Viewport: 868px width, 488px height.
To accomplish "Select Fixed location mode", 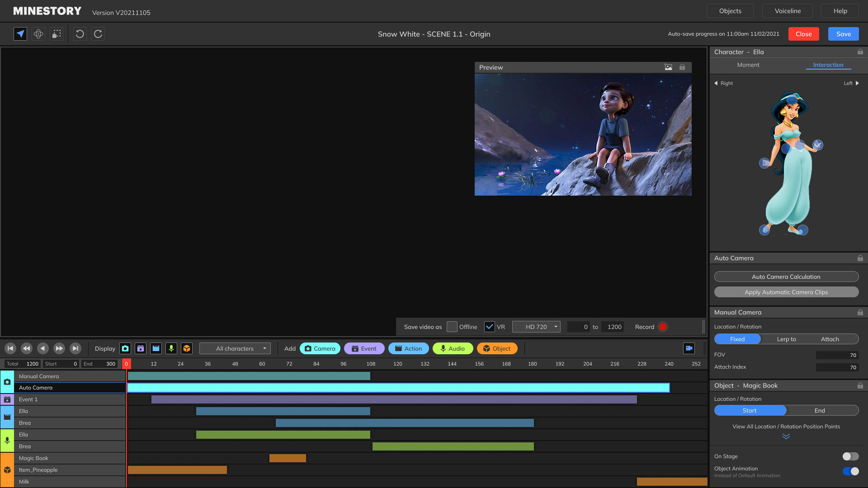I will [737, 339].
